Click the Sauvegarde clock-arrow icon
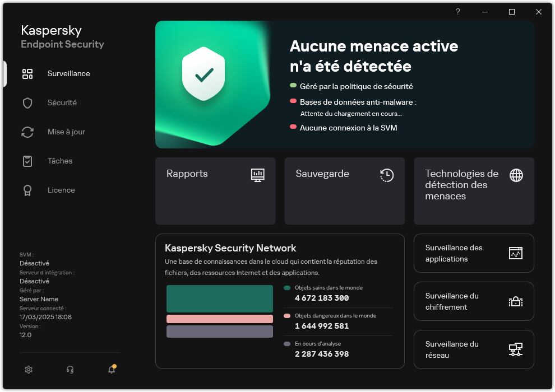Screen dimensions: 555x392 coord(386,175)
